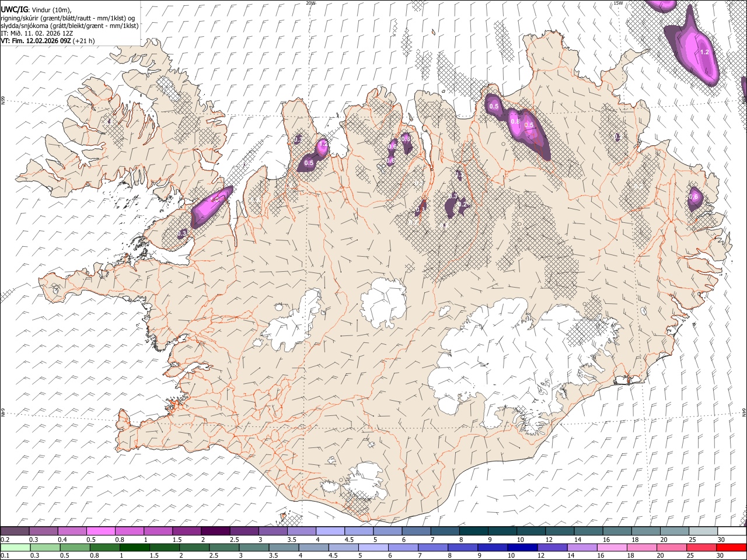747x560 pixels.
Task: Click the 1.2 label in the offshore northeast snow cell
Action: tap(704, 52)
